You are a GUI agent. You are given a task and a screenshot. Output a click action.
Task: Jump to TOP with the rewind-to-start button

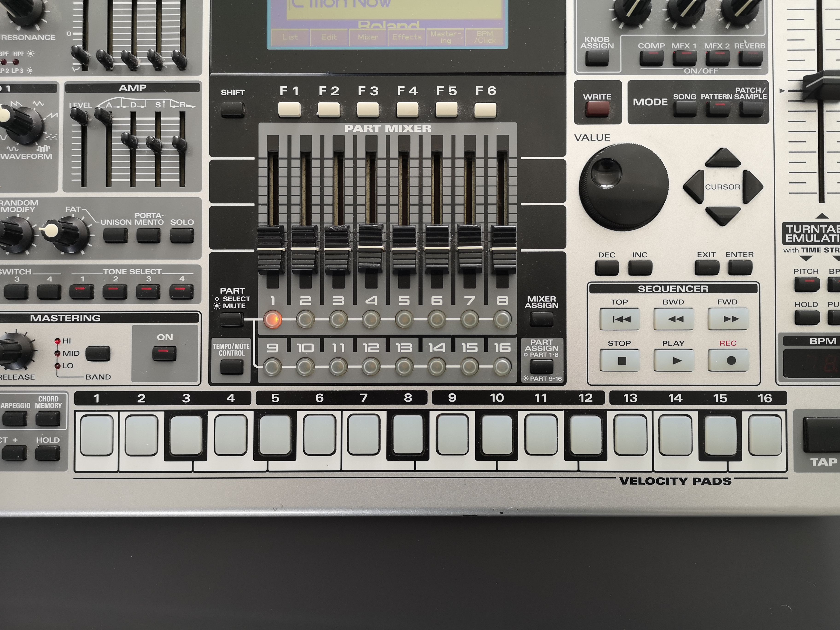tap(619, 319)
